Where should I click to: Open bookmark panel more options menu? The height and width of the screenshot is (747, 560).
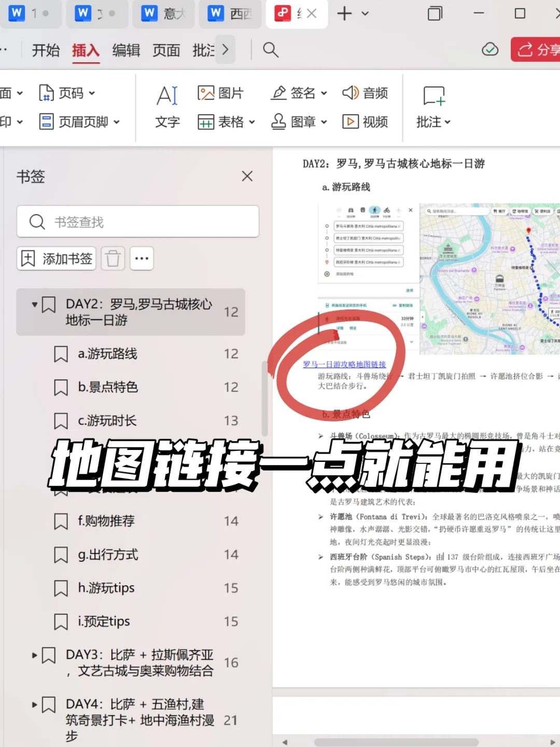point(142,258)
